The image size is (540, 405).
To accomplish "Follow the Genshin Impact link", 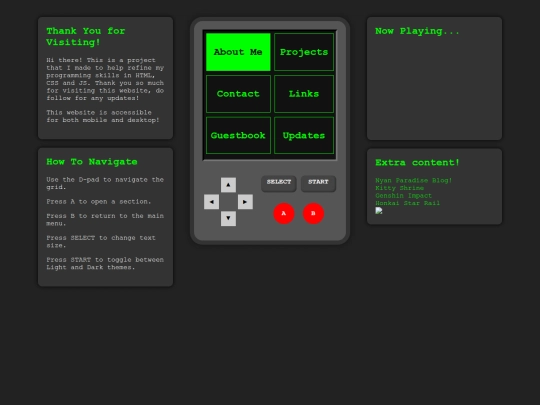I will tap(404, 196).
